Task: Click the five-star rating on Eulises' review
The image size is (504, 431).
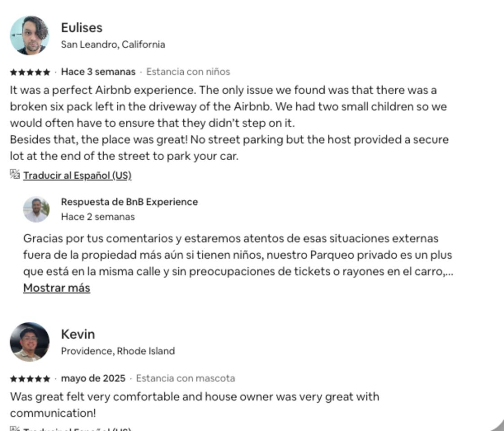Action: tap(30, 72)
